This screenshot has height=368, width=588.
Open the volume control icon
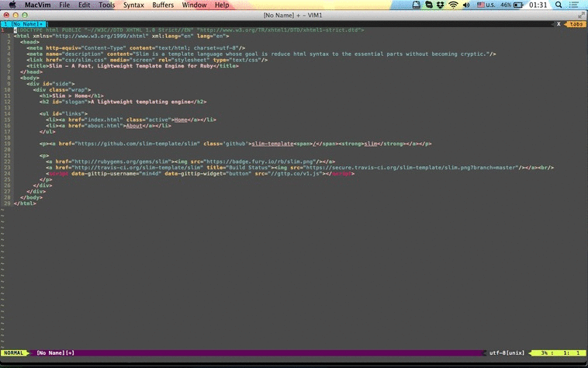(466, 5)
